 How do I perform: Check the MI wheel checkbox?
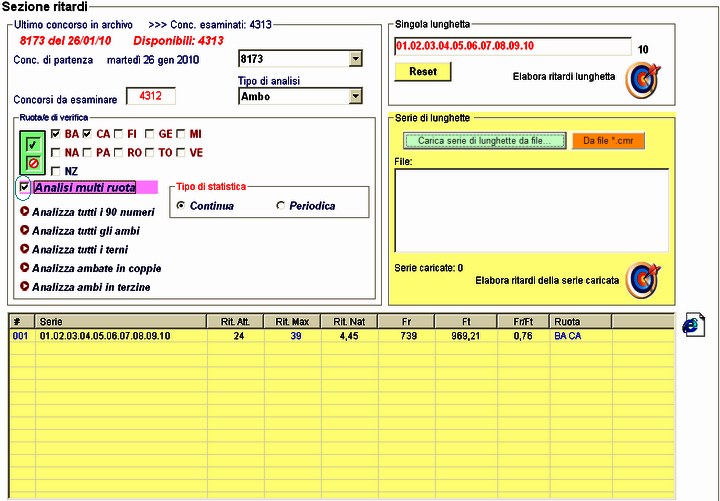(181, 134)
